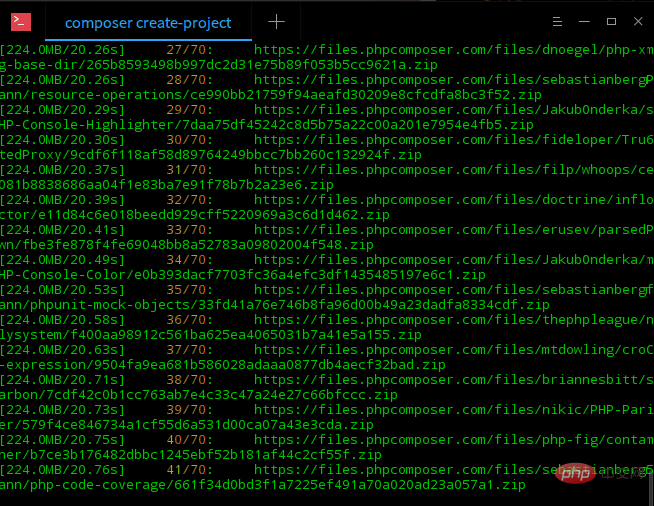Click the ner/b7ce3b zip filename line

pyautogui.click(x=191, y=455)
